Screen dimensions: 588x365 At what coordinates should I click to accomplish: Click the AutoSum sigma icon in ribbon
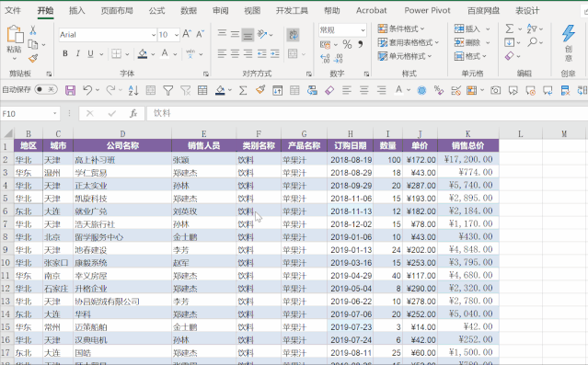pyautogui.click(x=509, y=29)
